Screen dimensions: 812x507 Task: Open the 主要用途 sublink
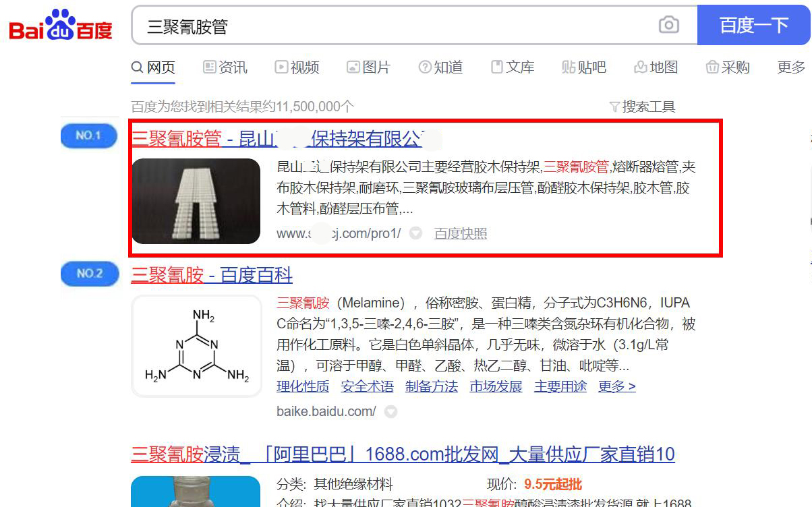pyautogui.click(x=560, y=386)
